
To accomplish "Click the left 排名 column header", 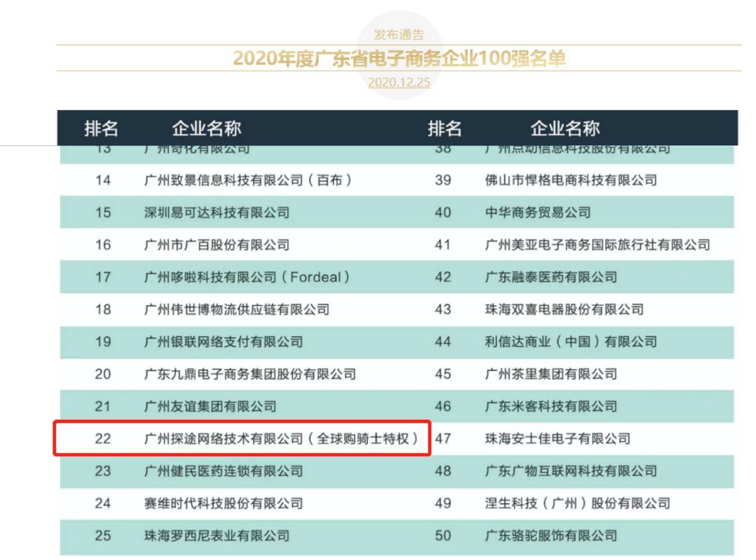I will pos(101,128).
